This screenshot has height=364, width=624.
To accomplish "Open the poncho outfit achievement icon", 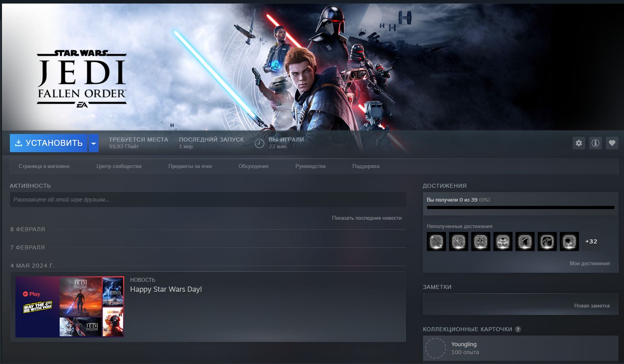I will 525,241.
